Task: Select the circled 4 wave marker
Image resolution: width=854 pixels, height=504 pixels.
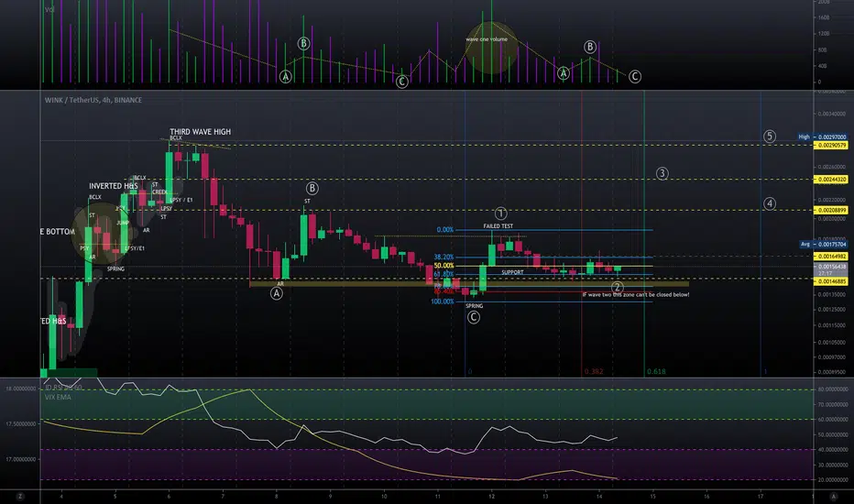Action: (769, 203)
